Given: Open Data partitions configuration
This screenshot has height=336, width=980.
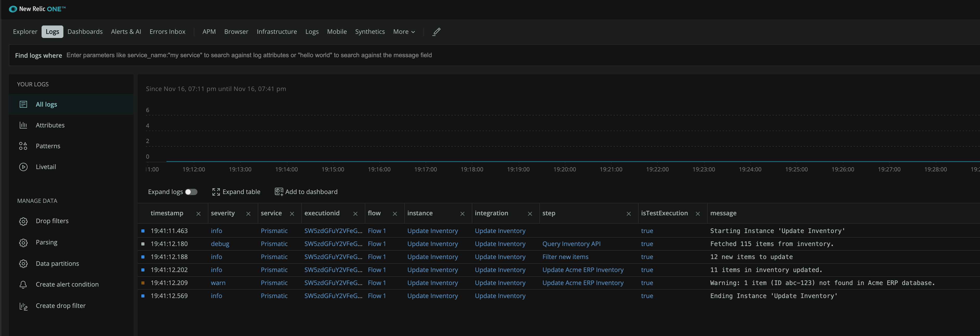Looking at the screenshot, I should [x=57, y=263].
